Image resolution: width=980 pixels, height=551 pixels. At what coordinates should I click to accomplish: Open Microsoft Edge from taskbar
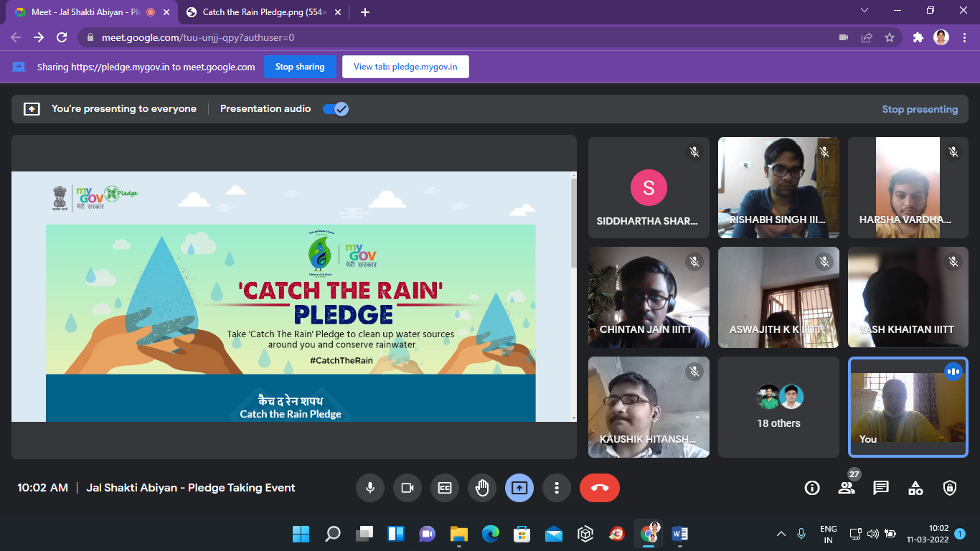click(x=491, y=534)
